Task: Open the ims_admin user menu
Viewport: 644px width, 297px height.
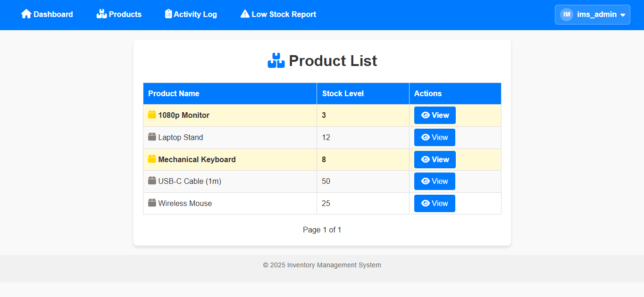Action: 596,15
